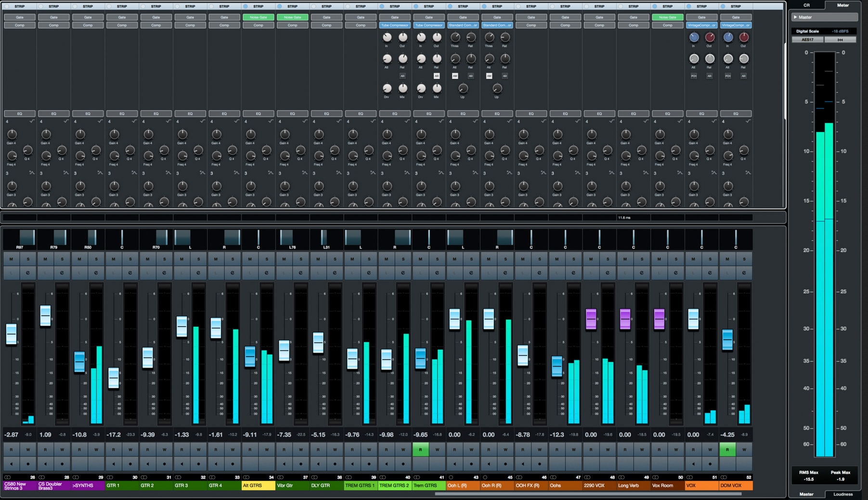
Task: Toggle AR auto release on Trem GTRS compressor
Action: [437, 76]
